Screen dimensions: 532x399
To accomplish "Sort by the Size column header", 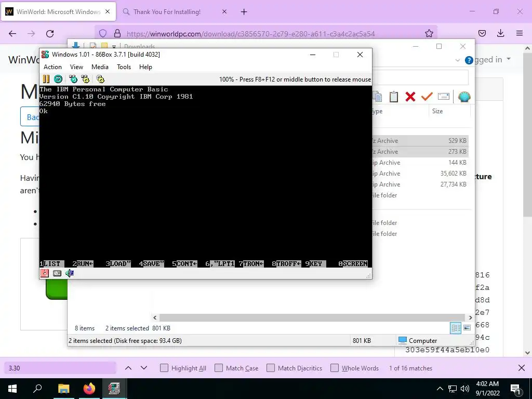I will tap(449, 111).
